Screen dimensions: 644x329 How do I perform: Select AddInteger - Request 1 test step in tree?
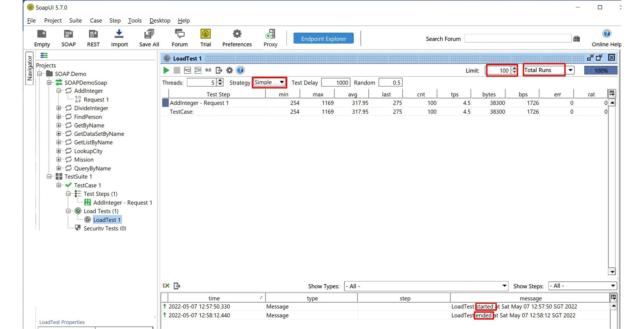pos(123,203)
